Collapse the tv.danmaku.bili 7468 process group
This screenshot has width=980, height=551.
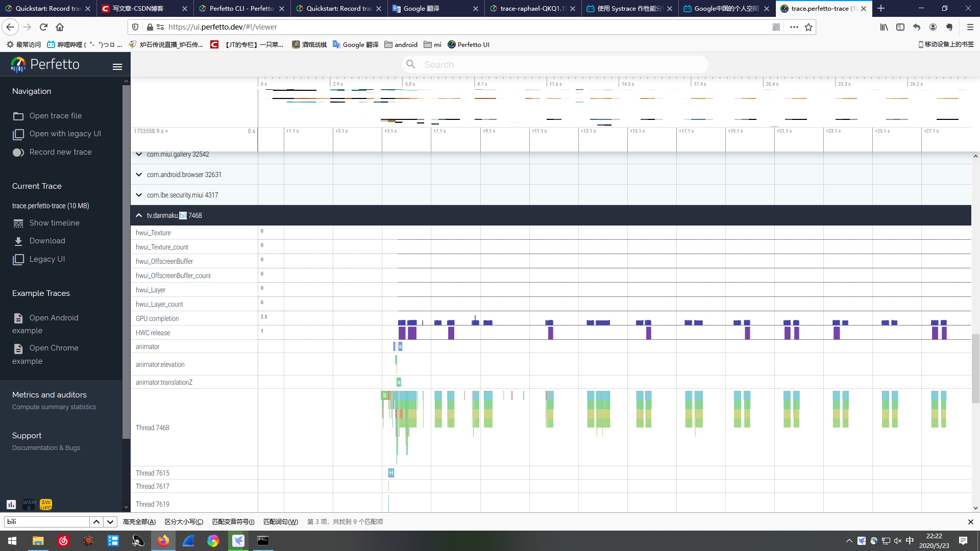pos(139,216)
